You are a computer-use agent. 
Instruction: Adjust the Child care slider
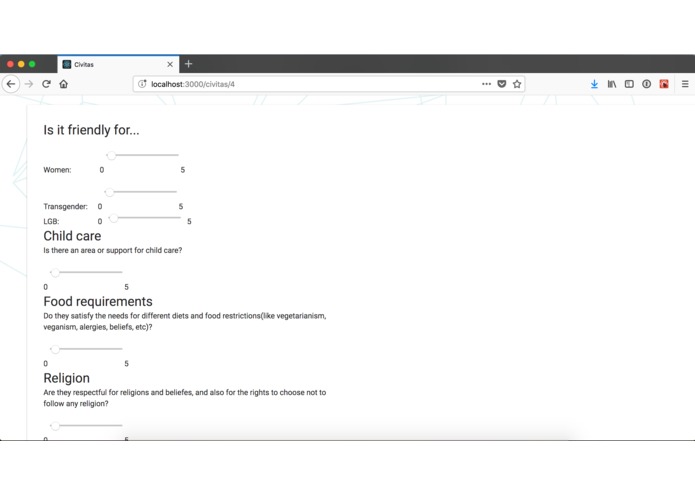[x=86, y=272]
